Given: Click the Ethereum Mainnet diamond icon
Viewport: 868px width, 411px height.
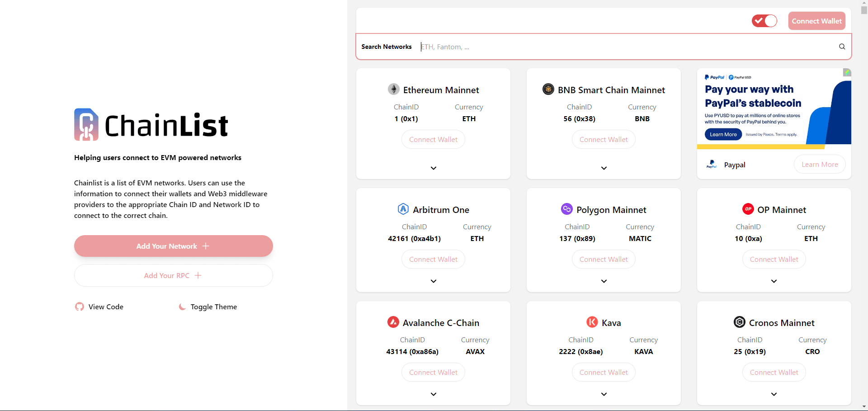Looking at the screenshot, I should [394, 89].
